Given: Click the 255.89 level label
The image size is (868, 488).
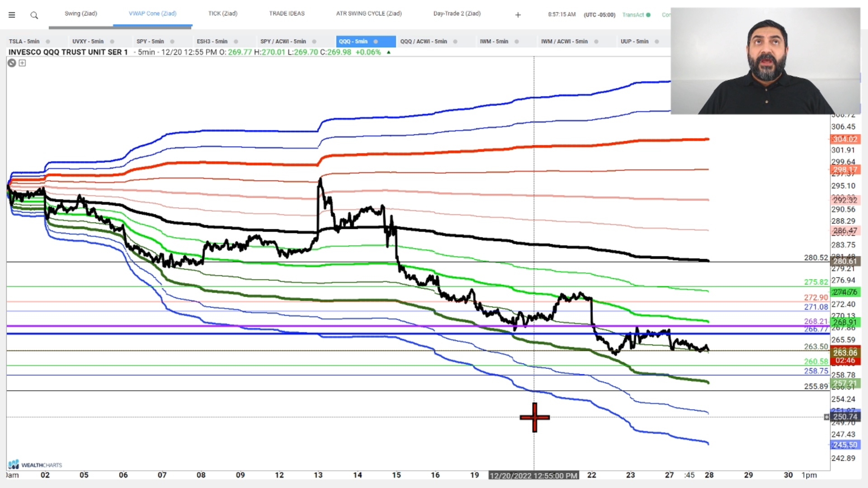Looking at the screenshot, I should [x=816, y=386].
